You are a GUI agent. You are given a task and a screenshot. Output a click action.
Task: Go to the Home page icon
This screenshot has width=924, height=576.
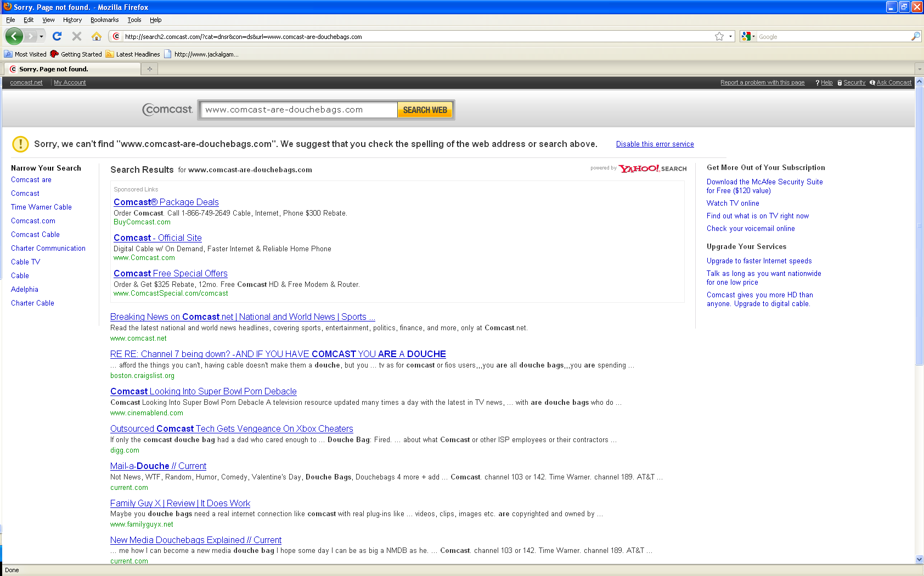click(97, 36)
